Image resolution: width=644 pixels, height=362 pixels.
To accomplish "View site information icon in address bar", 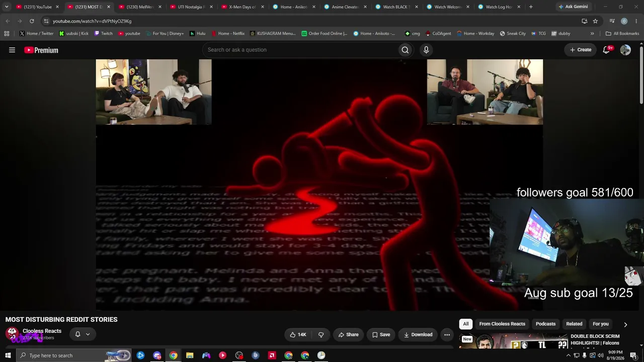I will pos(46,21).
